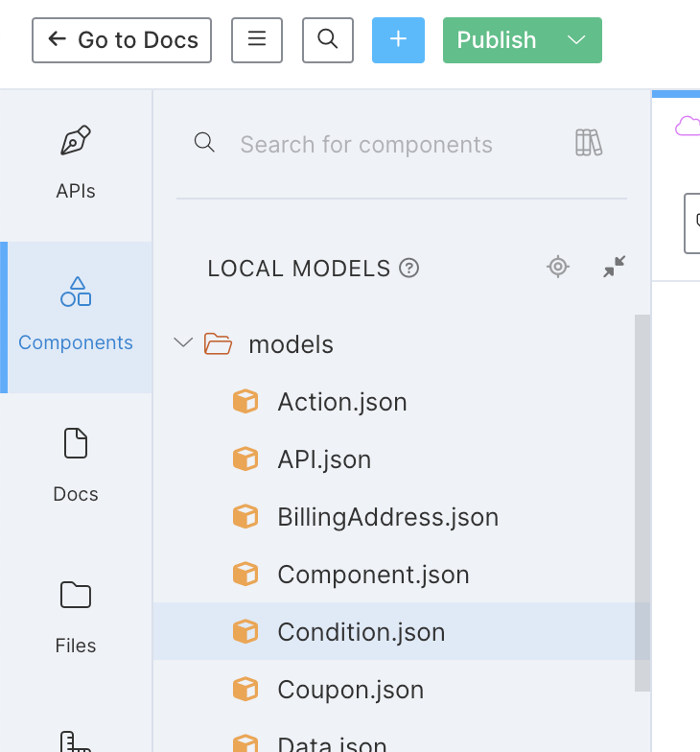700x752 pixels.
Task: Open search with the magnifier button
Action: 328,39
